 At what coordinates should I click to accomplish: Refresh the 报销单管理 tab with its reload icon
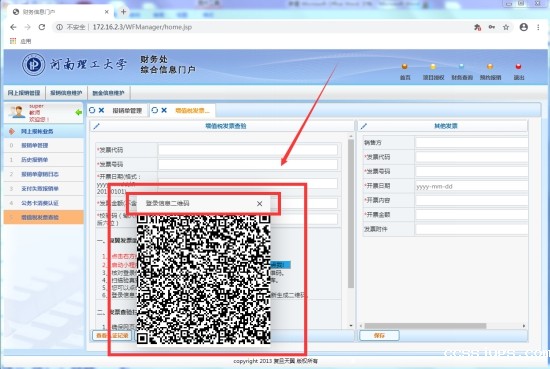[x=92, y=110]
